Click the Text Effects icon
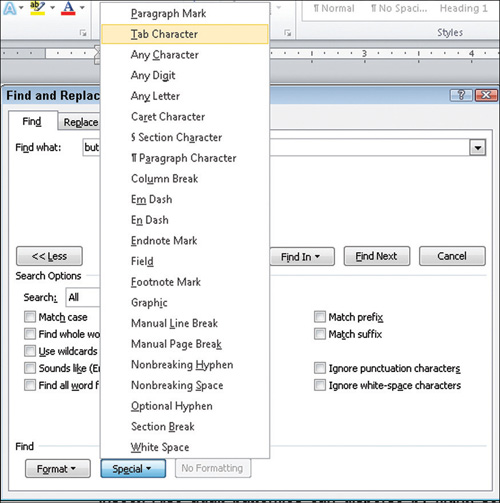This screenshot has width=500, height=503. 9,8
